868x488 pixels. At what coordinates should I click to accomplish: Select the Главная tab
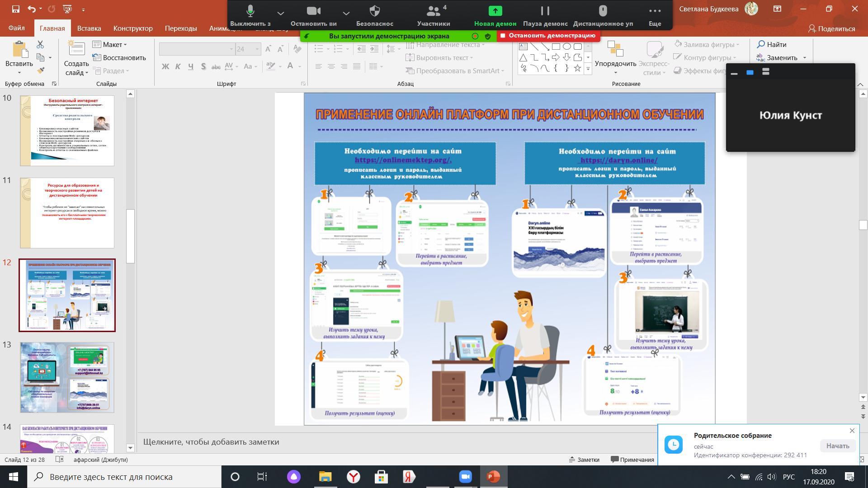pyautogui.click(x=52, y=28)
